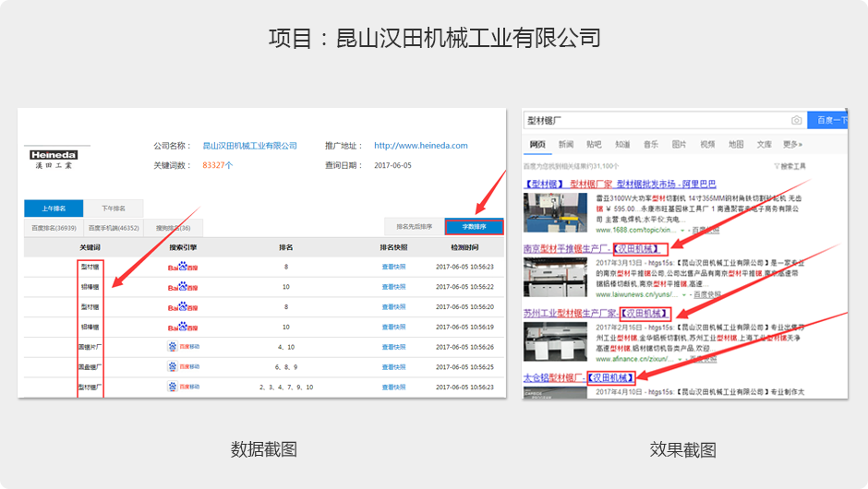Select the 百度排名(36939) tab

pyautogui.click(x=54, y=228)
